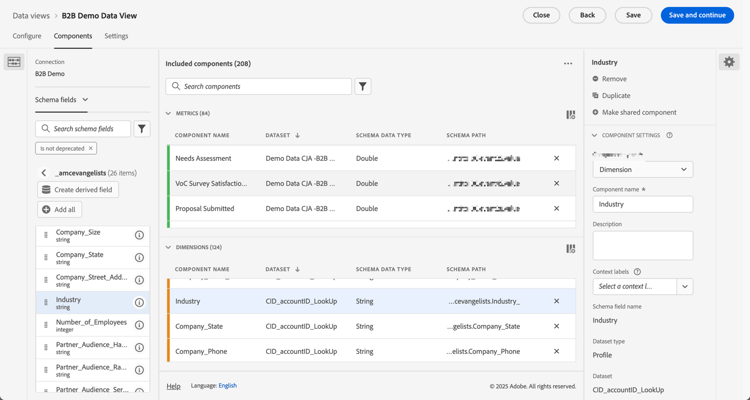
Task: Open the Dimension component type dropdown
Action: coord(642,170)
